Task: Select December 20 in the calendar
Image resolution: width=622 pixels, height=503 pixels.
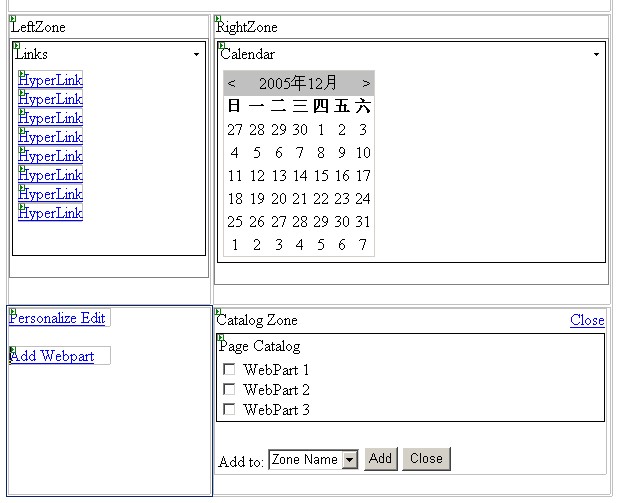Action: [x=278, y=199]
